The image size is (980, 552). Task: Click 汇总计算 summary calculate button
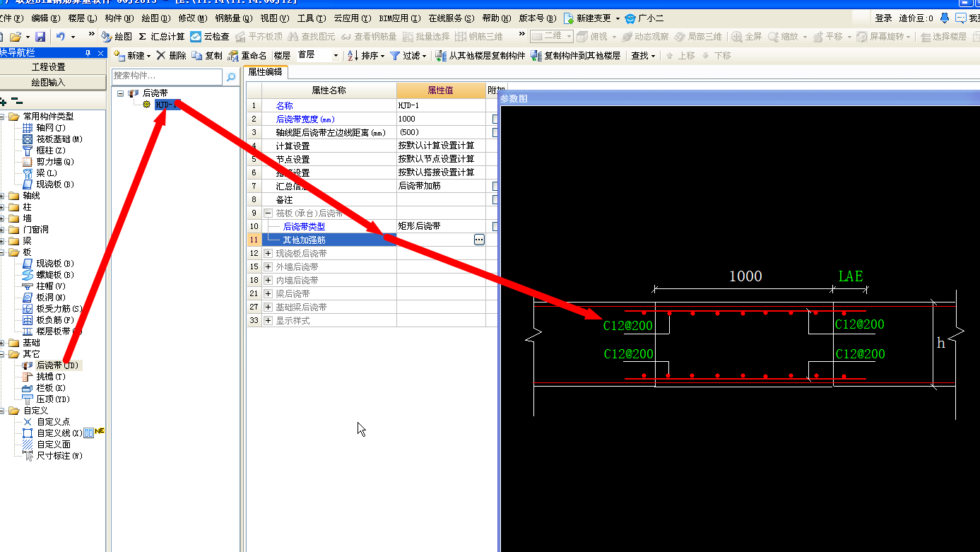[161, 36]
